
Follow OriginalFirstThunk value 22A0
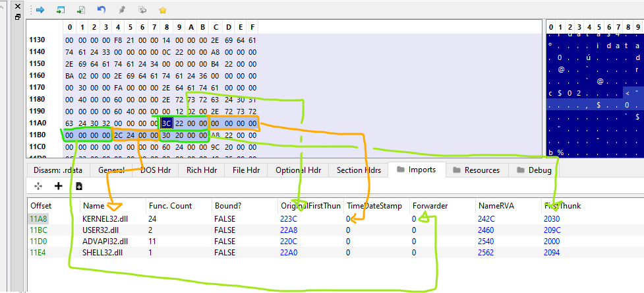click(x=289, y=252)
